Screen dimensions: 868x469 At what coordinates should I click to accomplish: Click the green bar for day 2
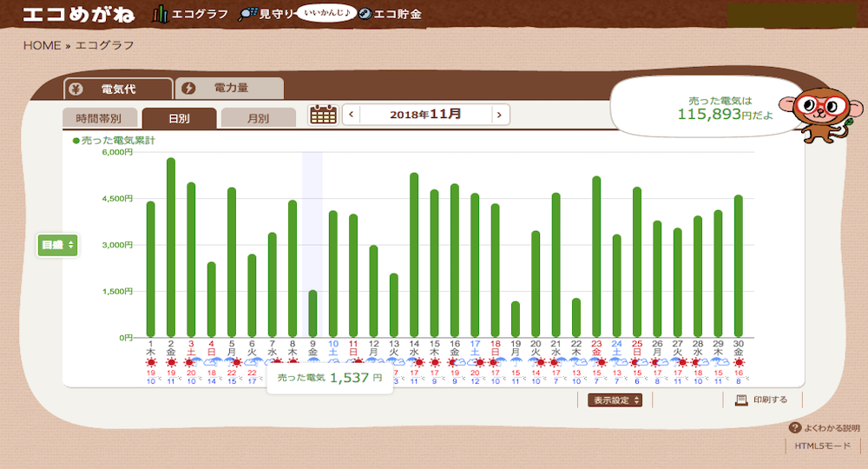(171, 248)
